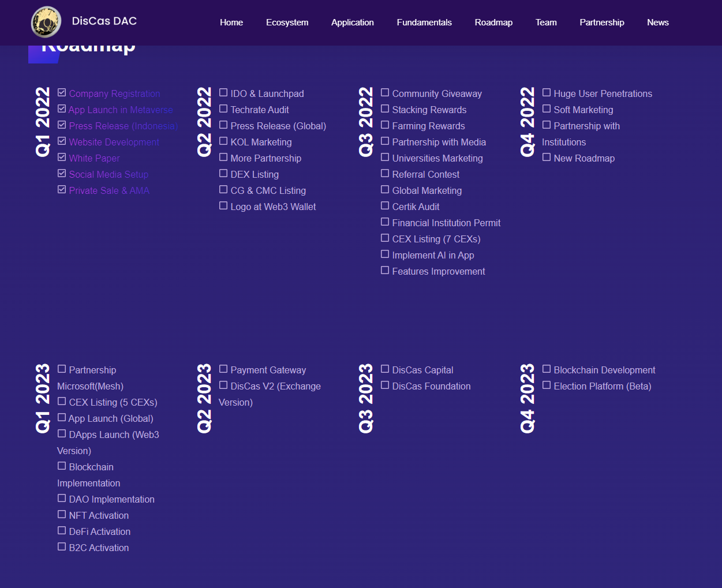This screenshot has width=722, height=588.
Task: Toggle the Social Media Setup checkbox
Action: (x=62, y=173)
